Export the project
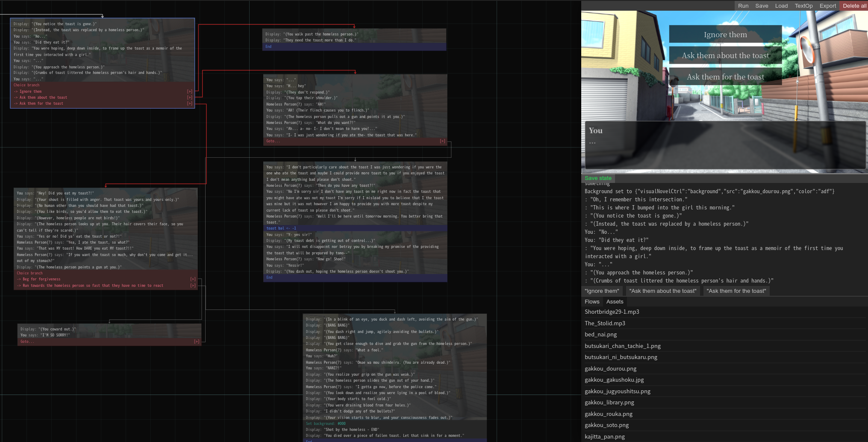This screenshot has height=442, width=868. point(827,6)
